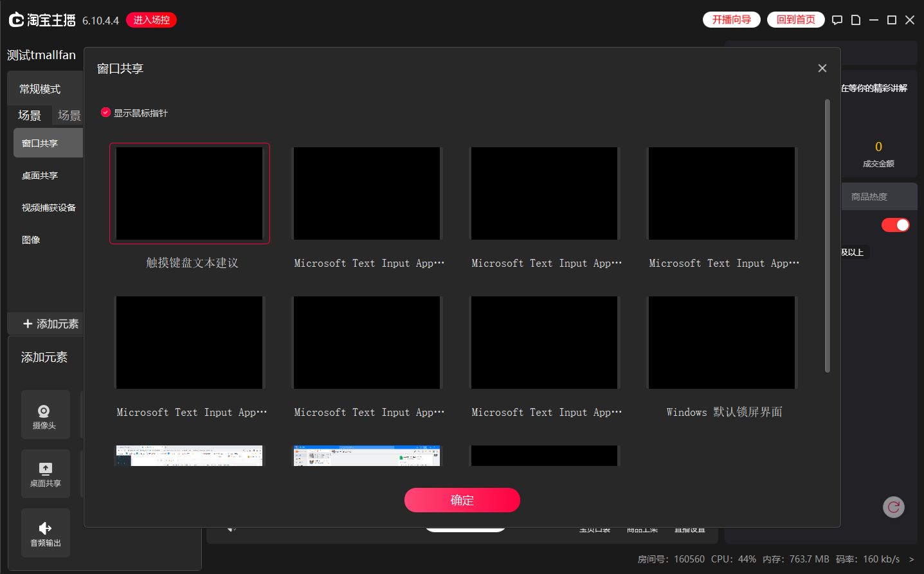This screenshot has height=574, width=924.
Task: Select 桌面共享 in the left menu
Action: point(40,175)
